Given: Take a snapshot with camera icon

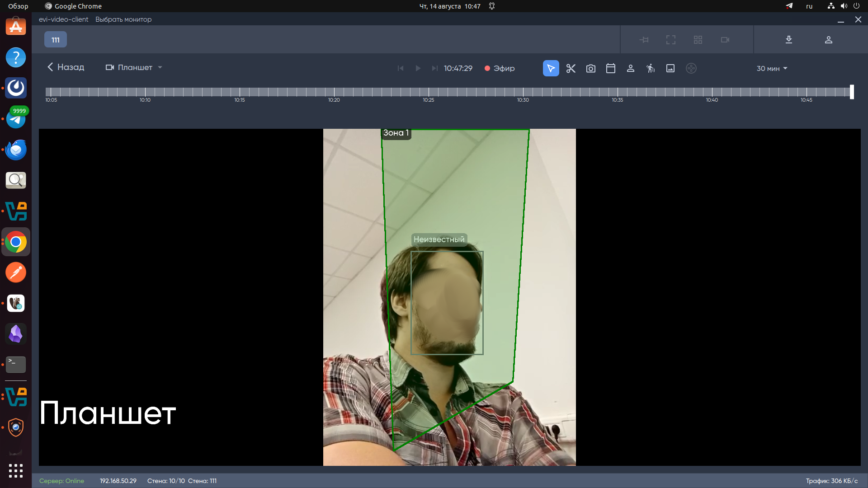Looking at the screenshot, I should [x=590, y=68].
